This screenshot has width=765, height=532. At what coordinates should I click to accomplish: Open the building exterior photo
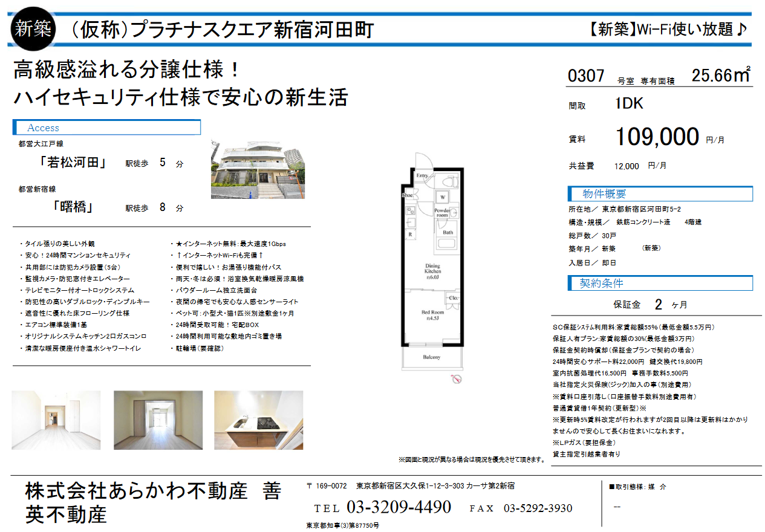point(258,169)
